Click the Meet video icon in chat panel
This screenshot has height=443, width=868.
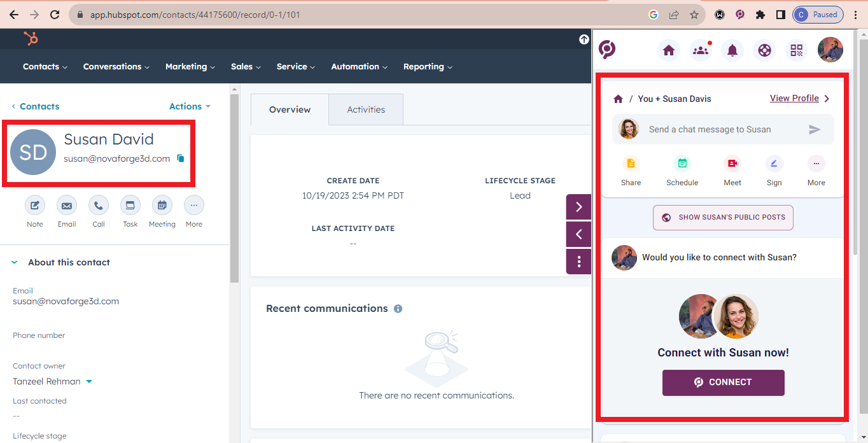732,164
